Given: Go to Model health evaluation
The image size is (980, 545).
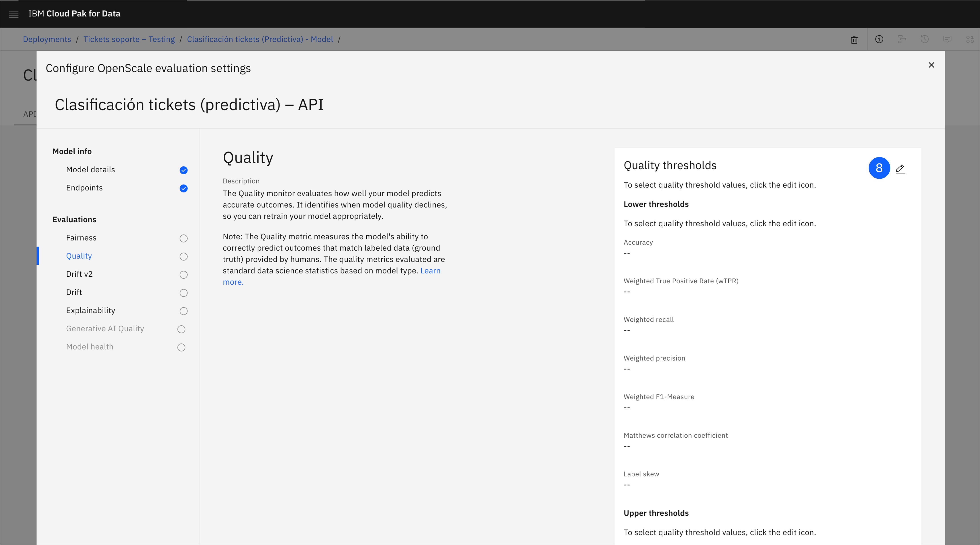Looking at the screenshot, I should point(90,347).
